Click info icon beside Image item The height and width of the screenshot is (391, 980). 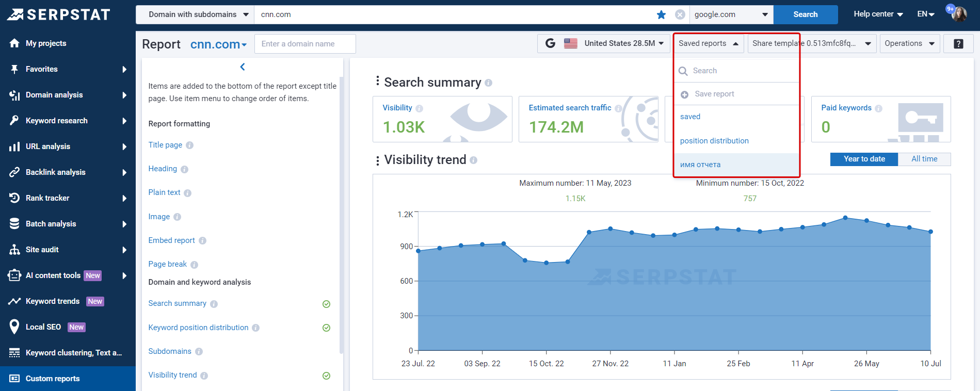[177, 217]
